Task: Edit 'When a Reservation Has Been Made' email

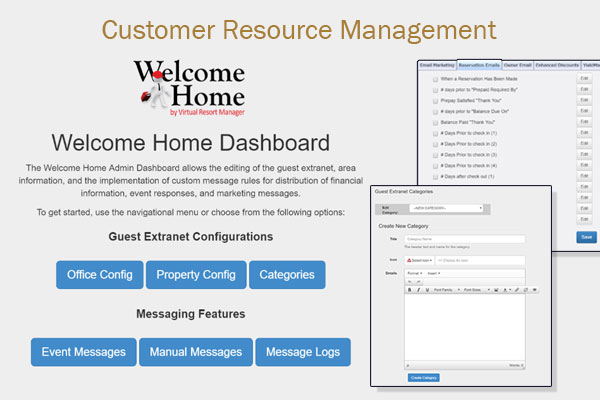Action: pyautogui.click(x=584, y=78)
